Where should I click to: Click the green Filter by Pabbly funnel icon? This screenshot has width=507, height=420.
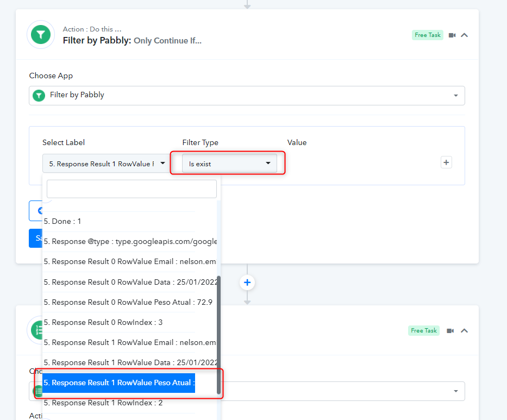(x=41, y=35)
